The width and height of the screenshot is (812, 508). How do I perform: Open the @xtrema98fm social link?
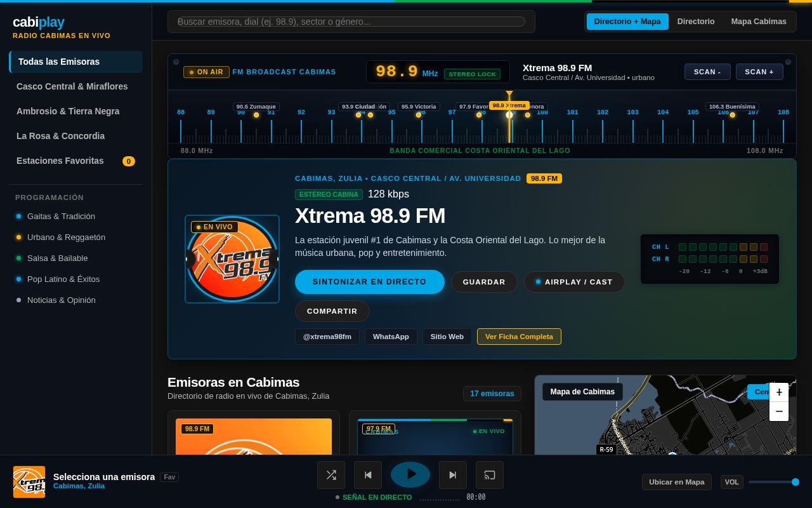[x=327, y=337]
